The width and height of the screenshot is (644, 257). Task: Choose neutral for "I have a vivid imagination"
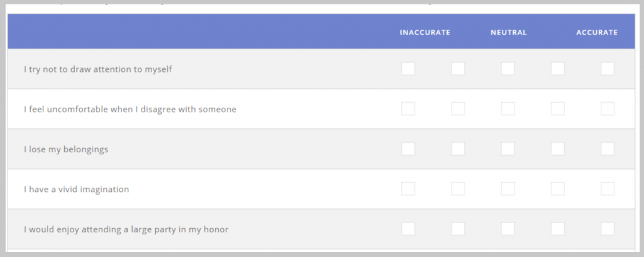(x=508, y=189)
